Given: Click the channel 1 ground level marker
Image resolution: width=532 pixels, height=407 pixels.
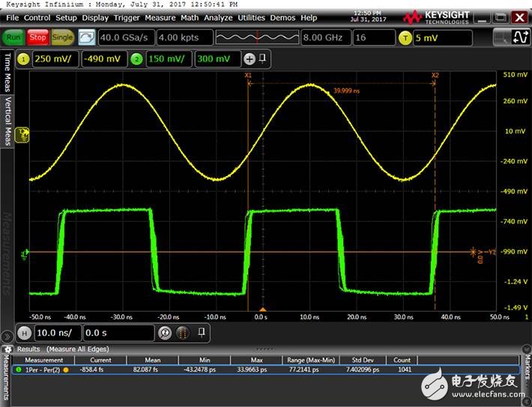Looking at the screenshot, I should click(22, 135).
